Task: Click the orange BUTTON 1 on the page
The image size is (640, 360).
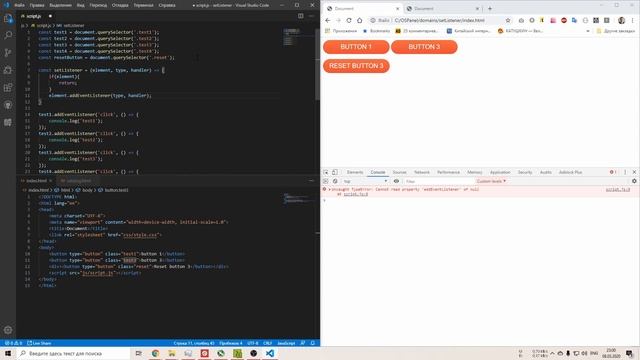Action: 356,47
